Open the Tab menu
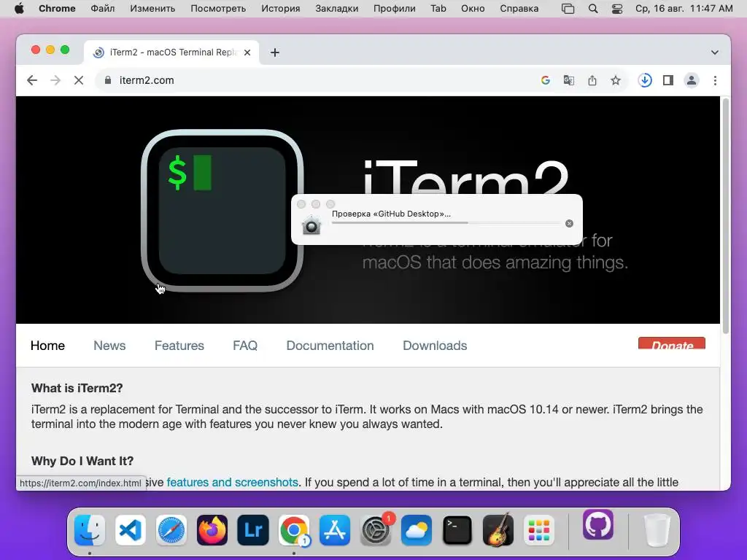 tap(438, 9)
